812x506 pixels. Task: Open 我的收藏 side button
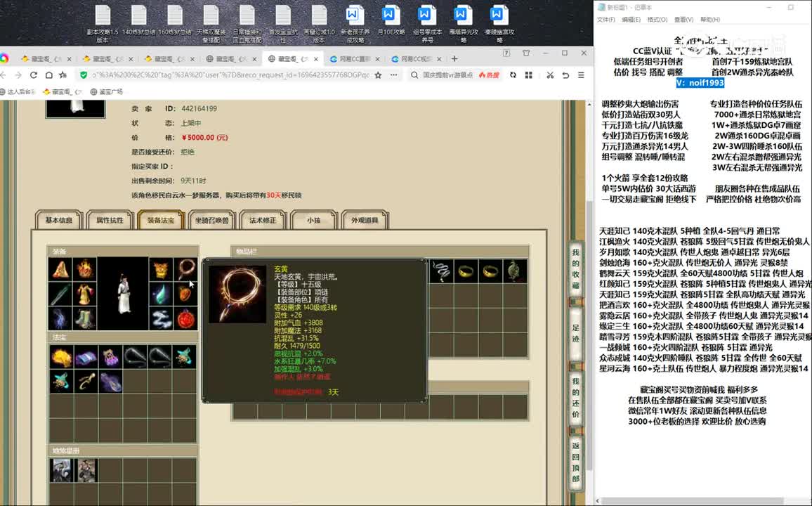click(575, 268)
